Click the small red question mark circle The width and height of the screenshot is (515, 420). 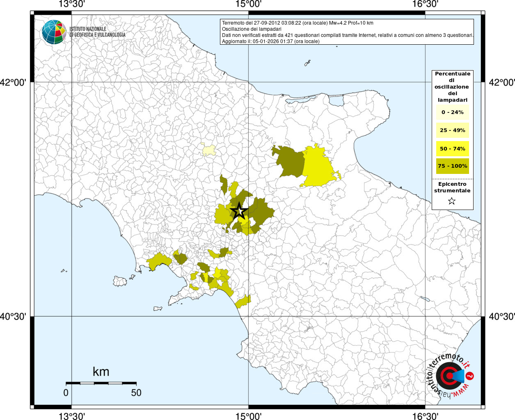pos(470,376)
